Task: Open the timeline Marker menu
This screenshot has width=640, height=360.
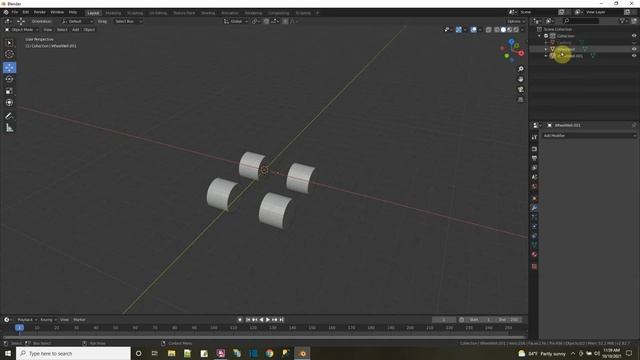Action: click(x=79, y=320)
